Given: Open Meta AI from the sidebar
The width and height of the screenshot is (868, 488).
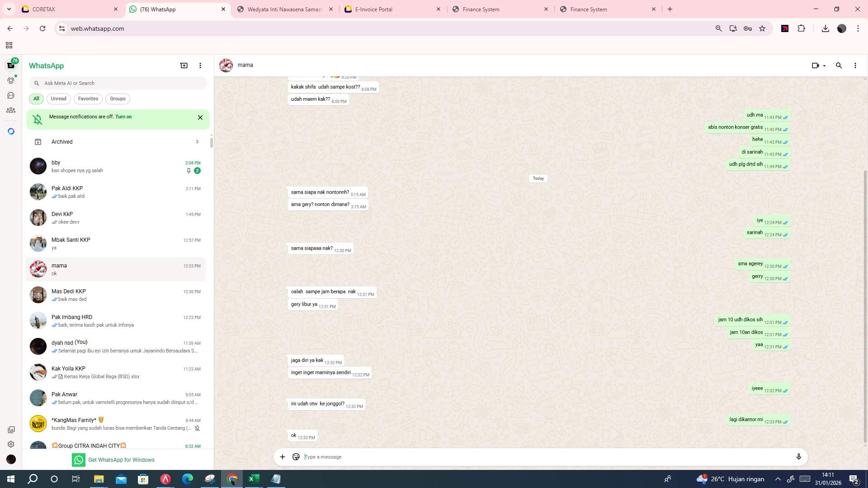Looking at the screenshot, I should point(11,131).
